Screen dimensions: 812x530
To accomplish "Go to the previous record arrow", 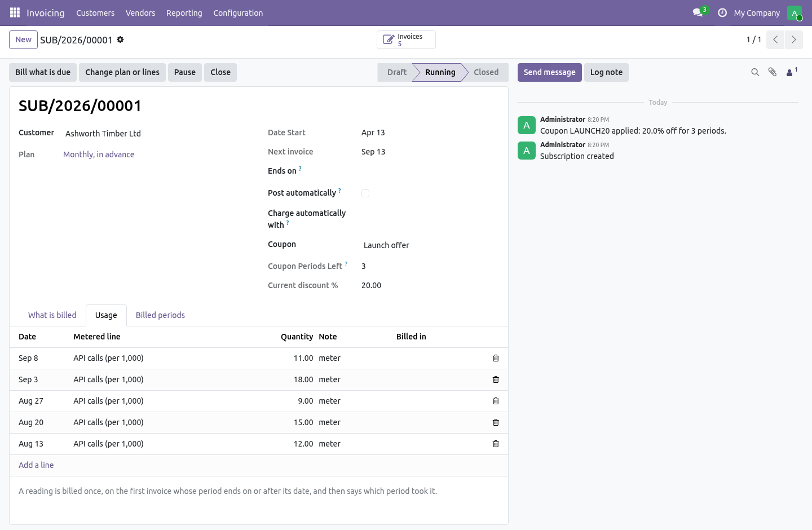I will tap(775, 39).
